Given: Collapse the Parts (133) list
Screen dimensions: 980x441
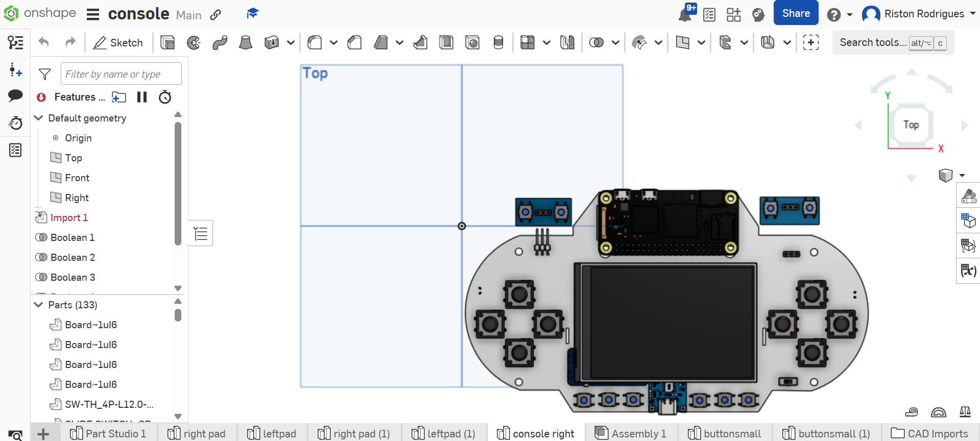Looking at the screenshot, I should pyautogui.click(x=38, y=305).
